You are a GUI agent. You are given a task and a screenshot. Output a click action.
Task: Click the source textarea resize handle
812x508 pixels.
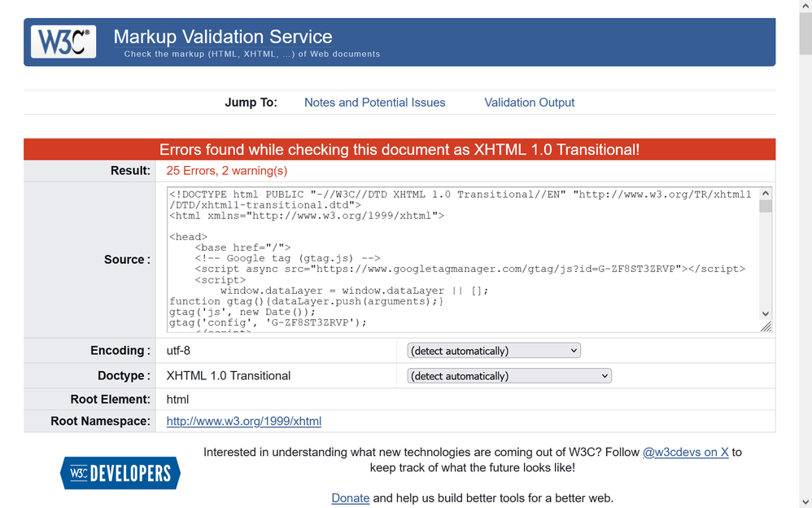click(766, 327)
